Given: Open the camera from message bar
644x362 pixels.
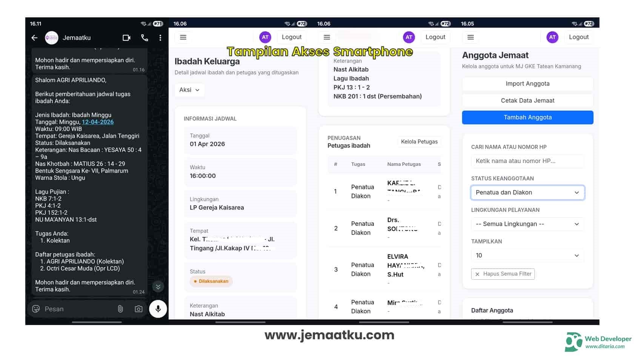Looking at the screenshot, I should (138, 309).
